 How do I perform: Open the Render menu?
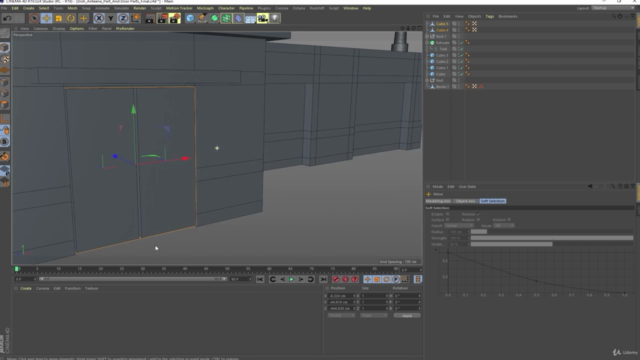[140, 8]
